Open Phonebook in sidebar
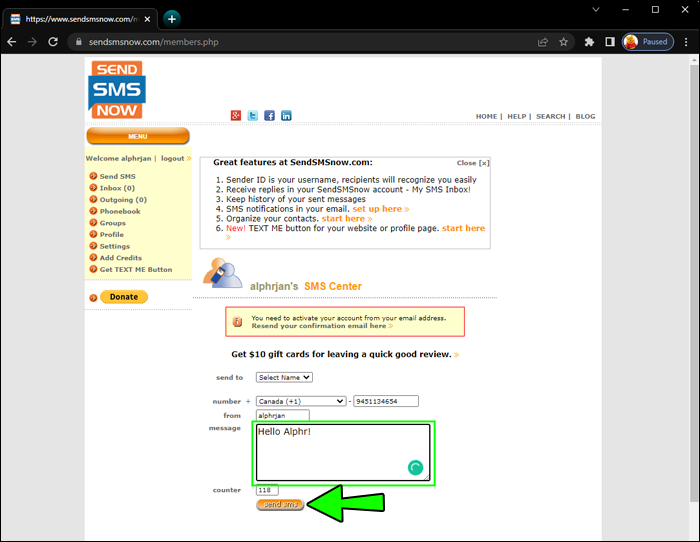The height and width of the screenshot is (542, 700). point(120,211)
